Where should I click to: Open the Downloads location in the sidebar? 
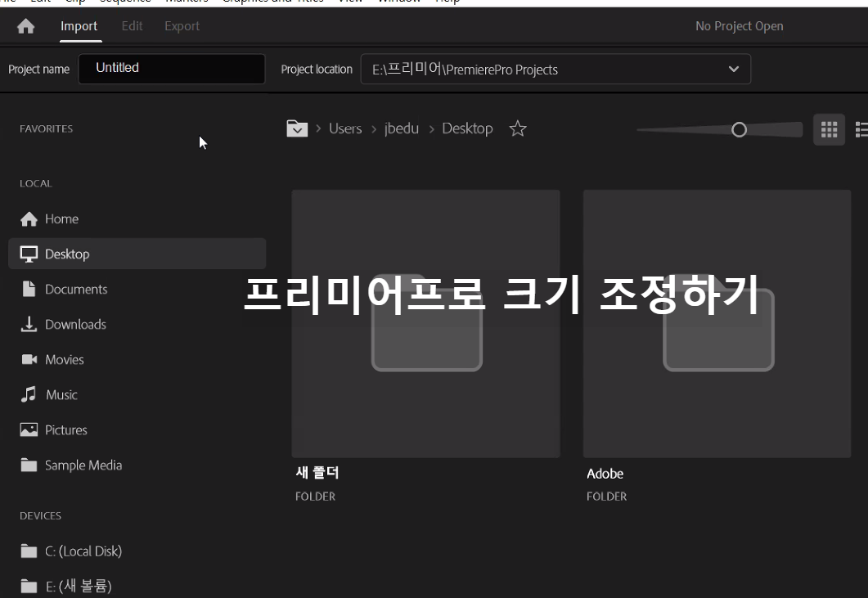74,324
